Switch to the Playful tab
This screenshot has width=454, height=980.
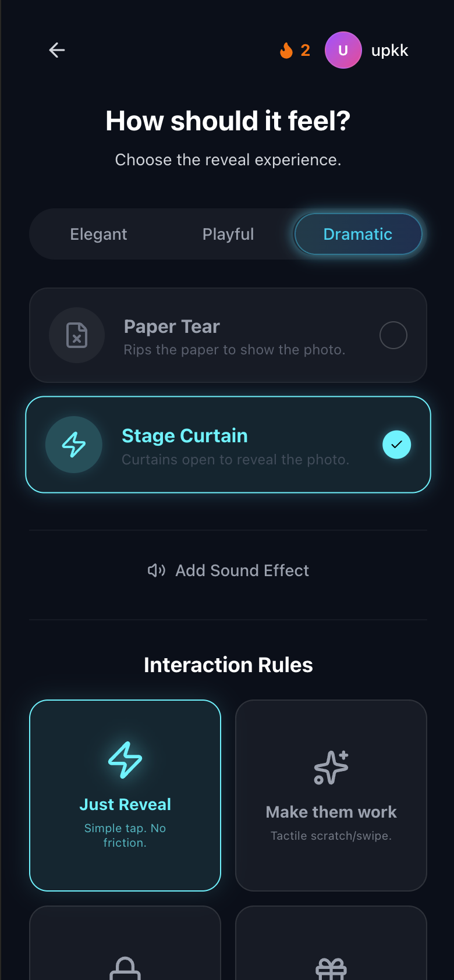pyautogui.click(x=228, y=234)
